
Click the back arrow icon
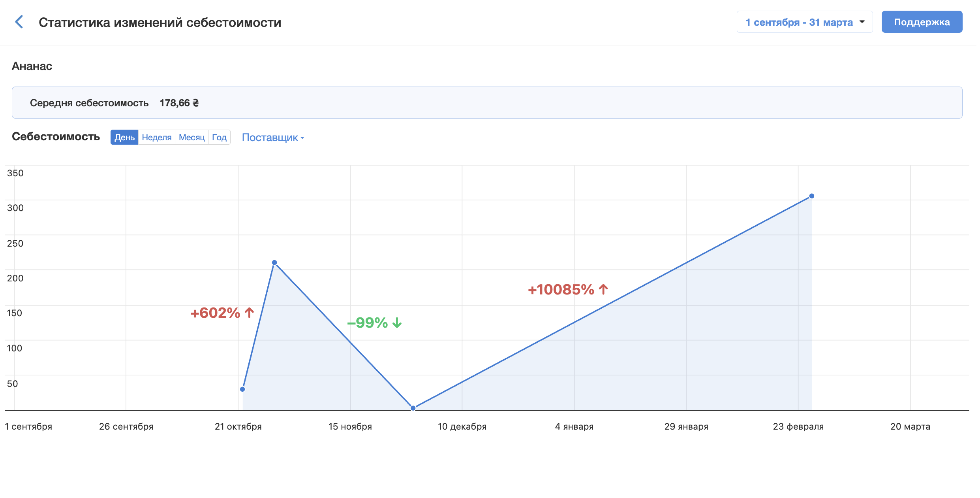click(19, 22)
